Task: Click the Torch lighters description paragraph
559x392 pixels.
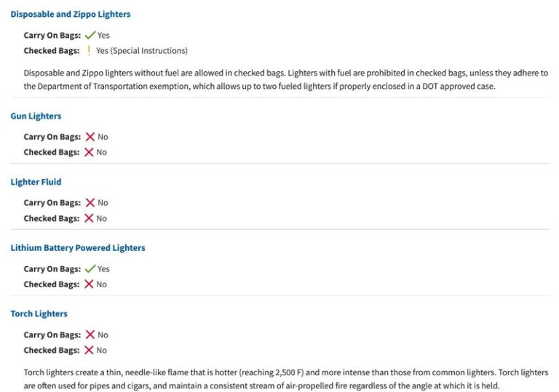Action: (x=285, y=379)
